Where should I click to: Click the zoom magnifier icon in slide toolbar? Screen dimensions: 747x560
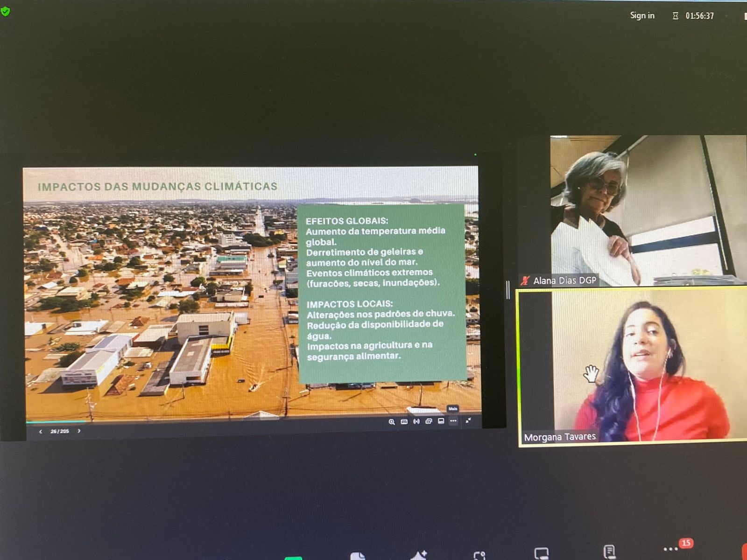coord(392,422)
